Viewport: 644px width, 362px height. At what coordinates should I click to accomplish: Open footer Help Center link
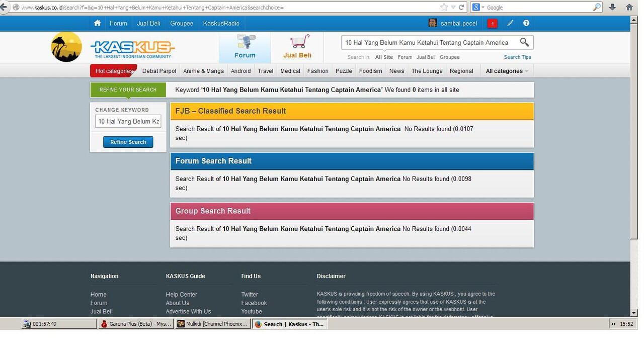tap(182, 295)
